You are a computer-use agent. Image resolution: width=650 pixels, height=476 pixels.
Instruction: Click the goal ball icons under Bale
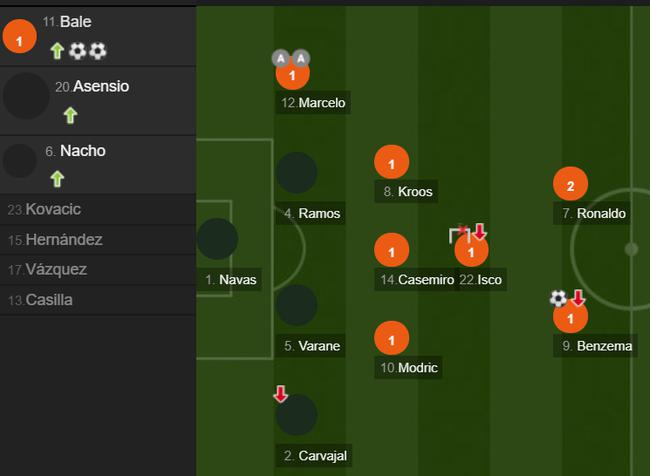click(88, 51)
